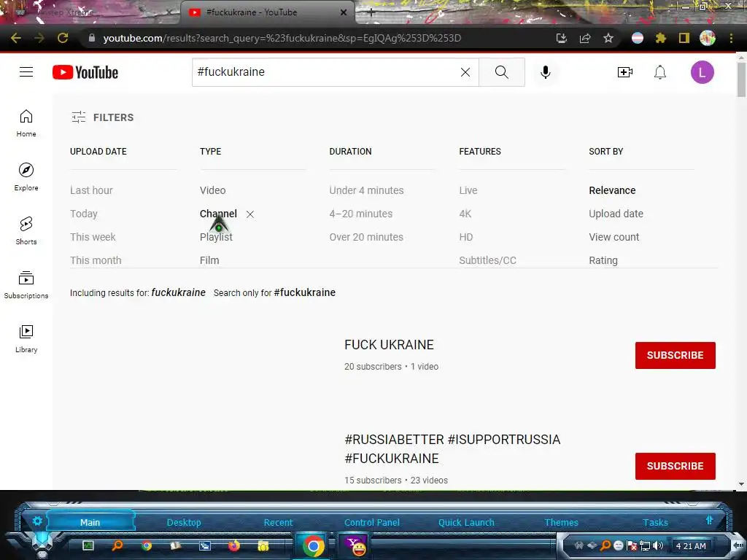The image size is (747, 560).
Task: Open Explore in the sidebar
Action: tap(26, 177)
